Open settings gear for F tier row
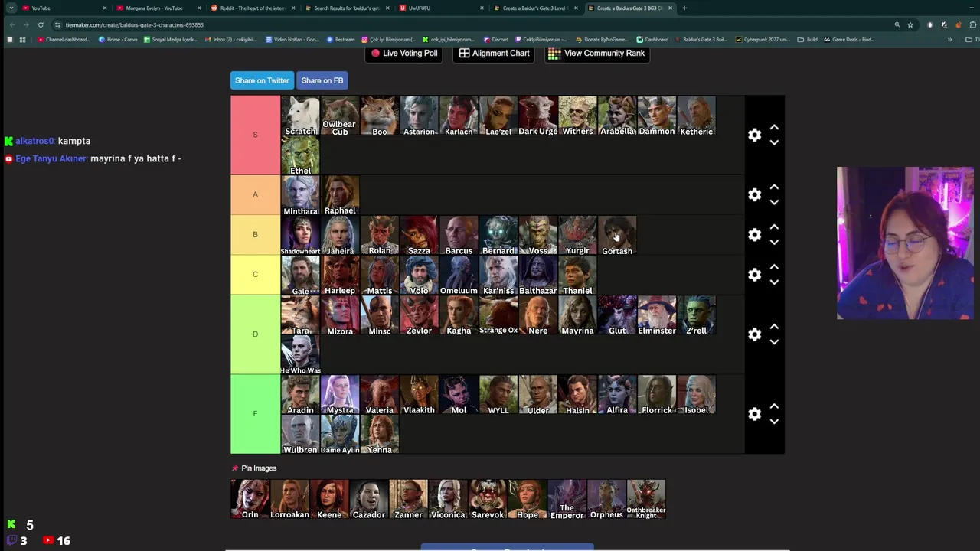Image resolution: width=980 pixels, height=551 pixels. pyautogui.click(x=754, y=414)
